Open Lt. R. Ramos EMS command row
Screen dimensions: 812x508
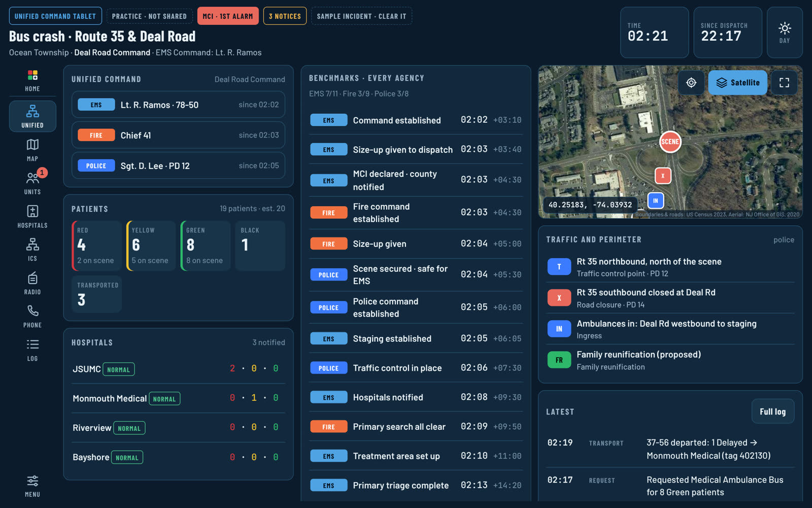(178, 105)
